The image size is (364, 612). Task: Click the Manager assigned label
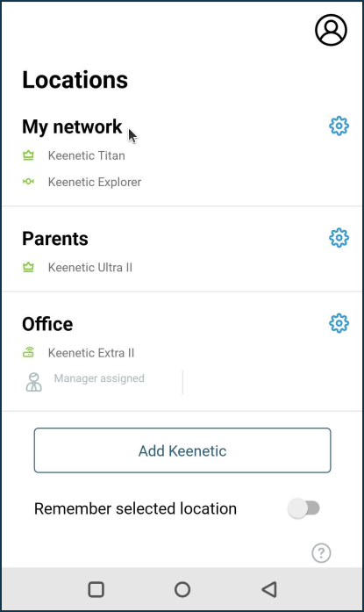tap(99, 378)
